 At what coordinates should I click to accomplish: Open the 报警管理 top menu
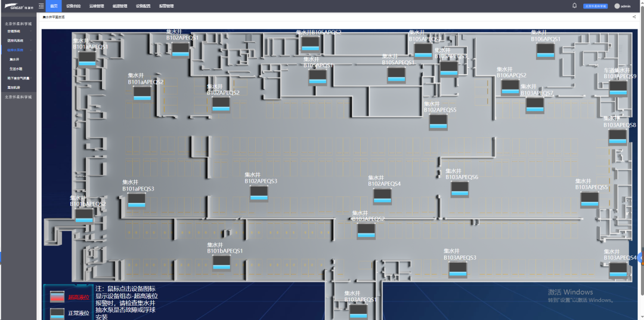click(166, 6)
